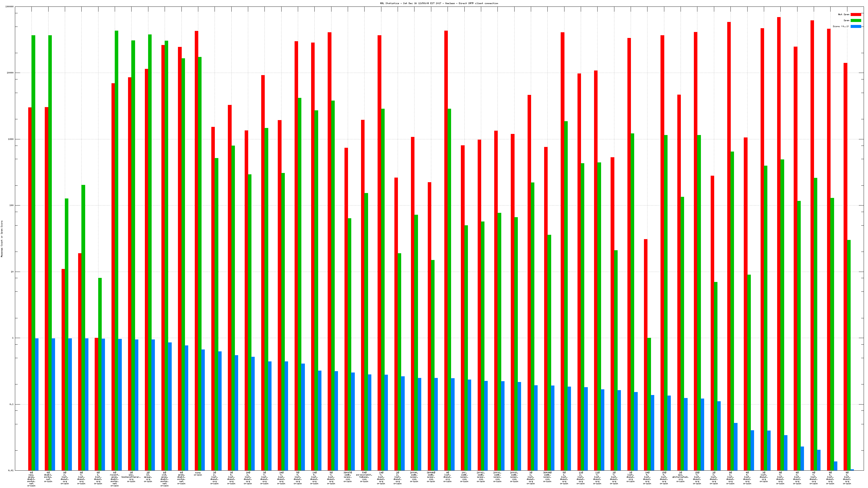This screenshot has height=488, width=868.
Task: Click the 'none origin' x-axis label
Action: (198, 474)
